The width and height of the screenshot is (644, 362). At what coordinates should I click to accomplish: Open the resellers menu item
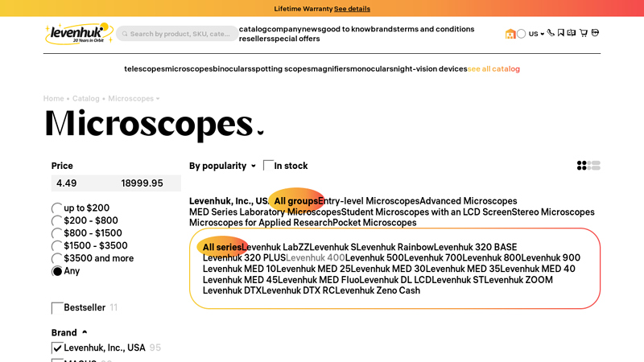pyautogui.click(x=254, y=39)
